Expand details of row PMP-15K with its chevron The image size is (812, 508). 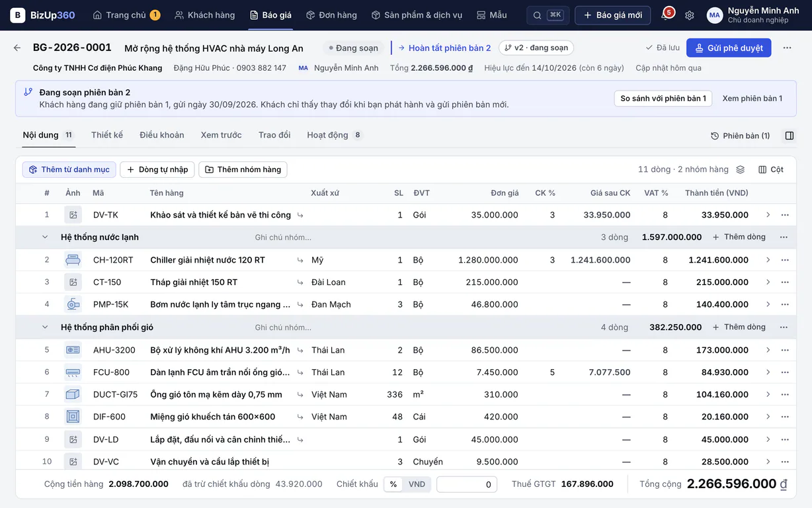tap(768, 304)
